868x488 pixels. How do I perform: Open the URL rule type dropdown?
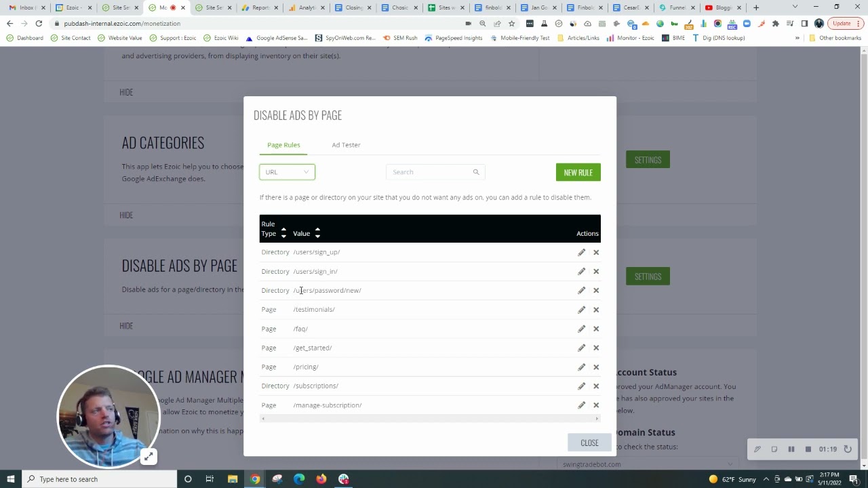(x=287, y=172)
